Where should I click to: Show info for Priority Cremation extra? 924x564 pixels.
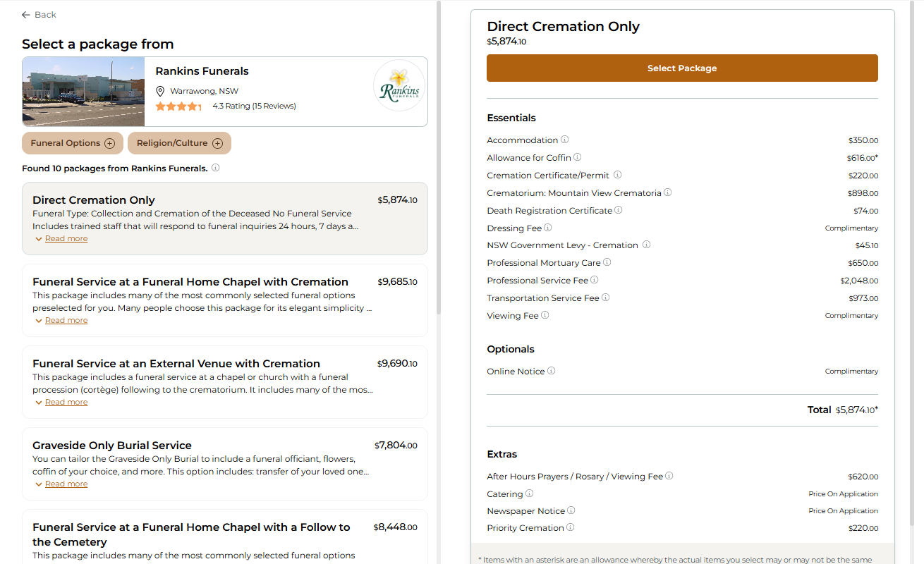pyautogui.click(x=571, y=527)
